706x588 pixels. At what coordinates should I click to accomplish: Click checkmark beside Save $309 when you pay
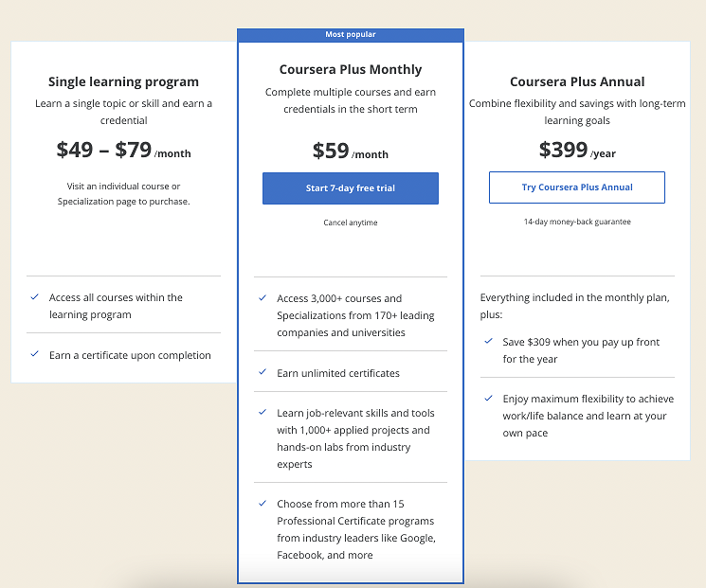pos(488,341)
